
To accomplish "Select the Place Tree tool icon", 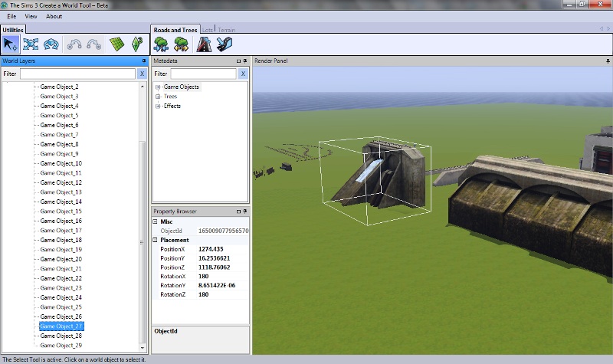I will (x=161, y=44).
